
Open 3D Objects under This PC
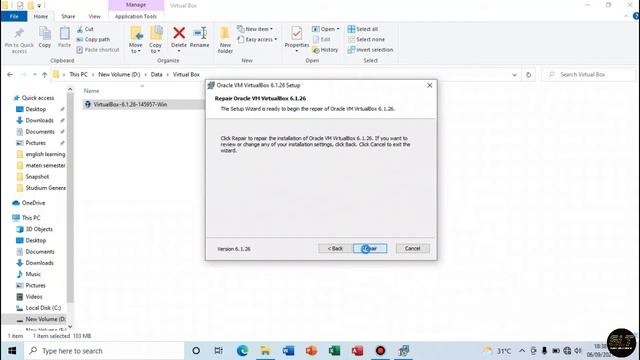click(x=39, y=229)
